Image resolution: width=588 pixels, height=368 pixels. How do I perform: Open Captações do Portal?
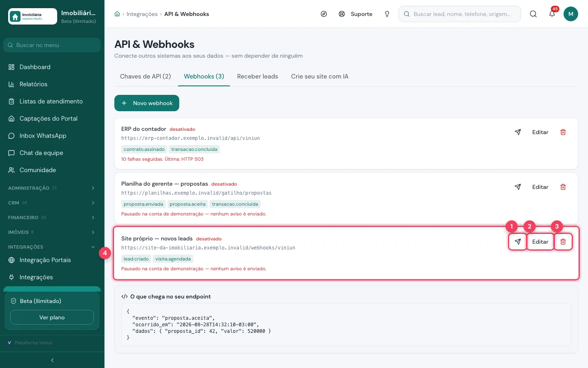click(x=52, y=119)
